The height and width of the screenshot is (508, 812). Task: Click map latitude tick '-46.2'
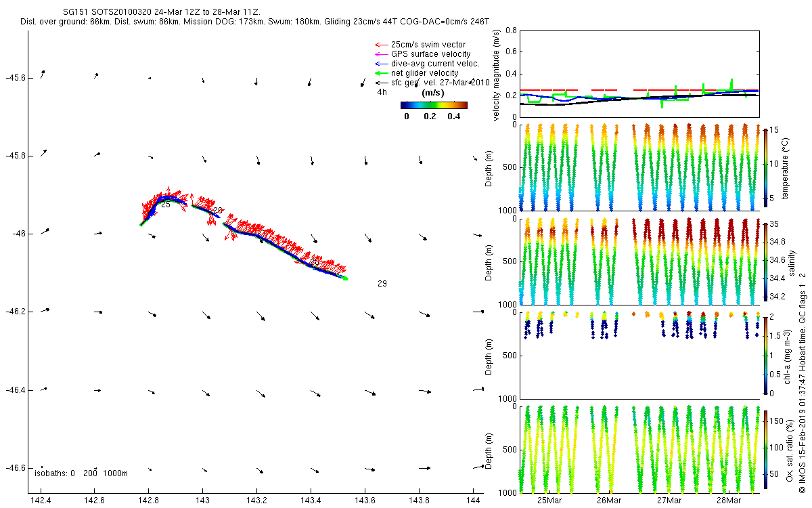15,312
